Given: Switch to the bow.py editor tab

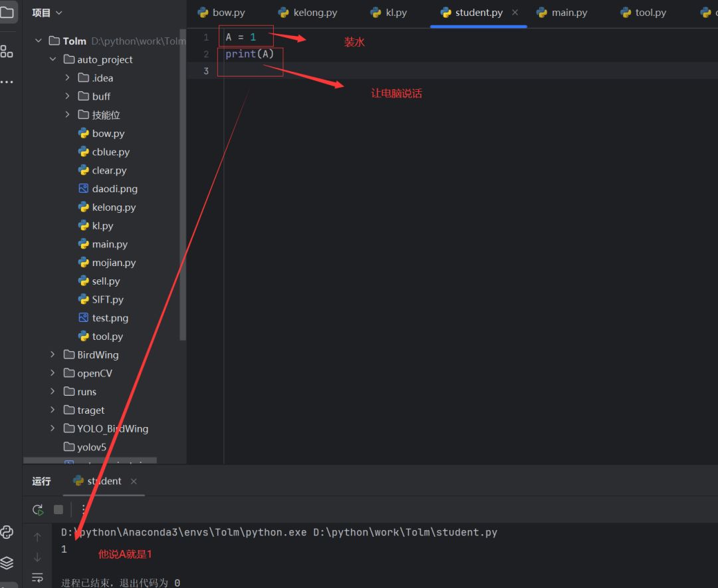Looking at the screenshot, I should [221, 13].
